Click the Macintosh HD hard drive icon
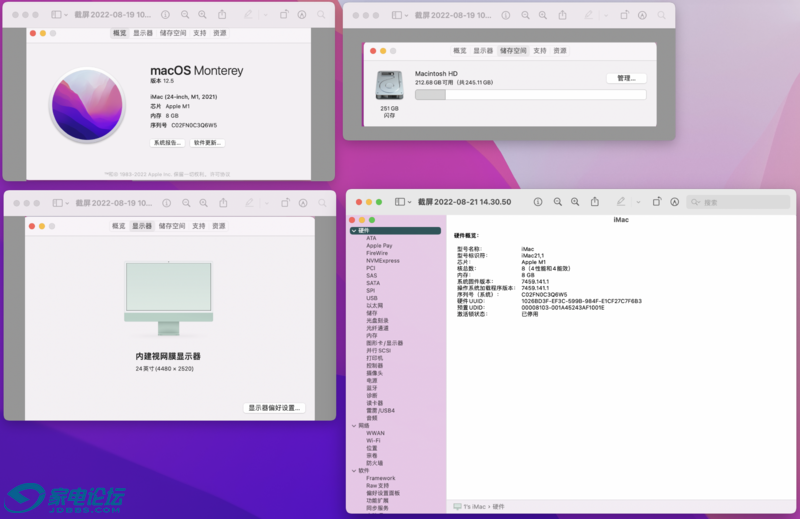The height and width of the screenshot is (519, 800). point(389,85)
